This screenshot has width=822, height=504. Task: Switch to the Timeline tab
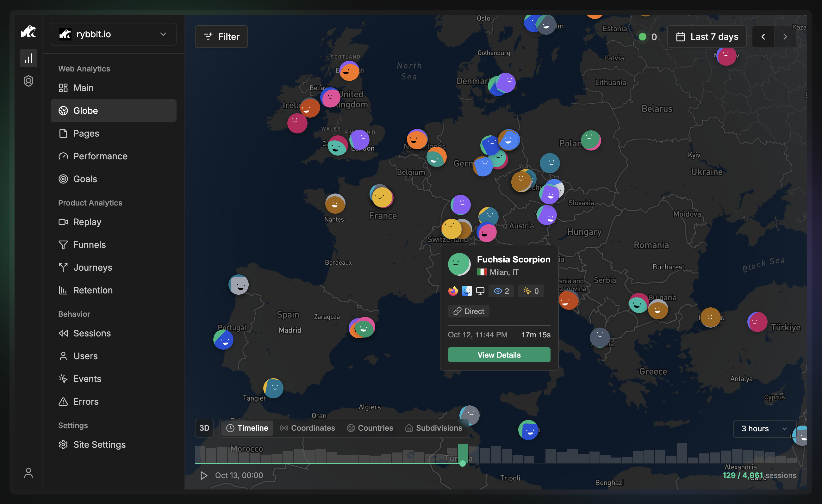pos(247,428)
